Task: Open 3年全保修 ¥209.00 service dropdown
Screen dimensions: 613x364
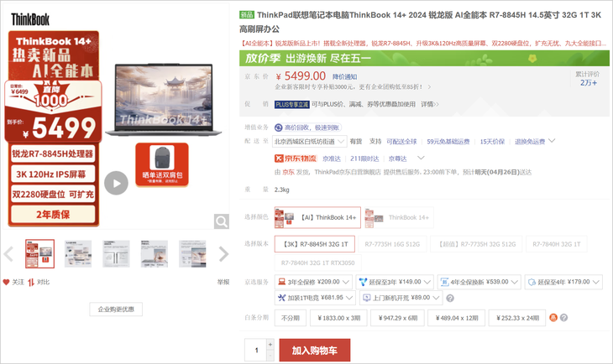Action: pos(313,282)
